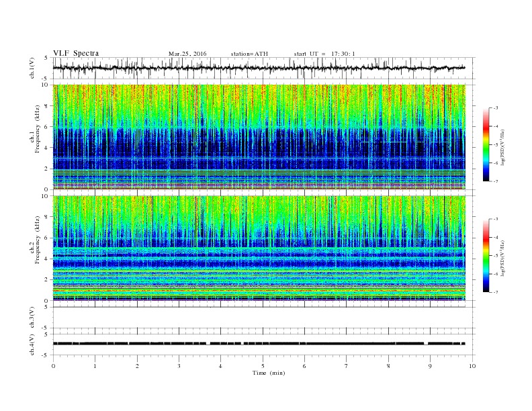
Task: Click the '-7' tick on ch.1 color bar
Action: click(495, 181)
